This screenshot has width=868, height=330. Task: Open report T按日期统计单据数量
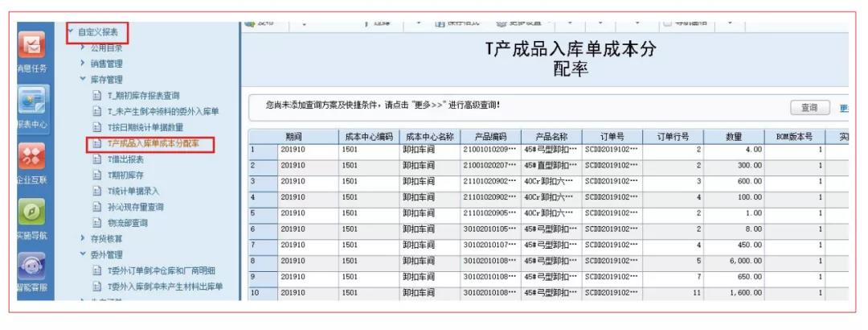tap(145, 127)
